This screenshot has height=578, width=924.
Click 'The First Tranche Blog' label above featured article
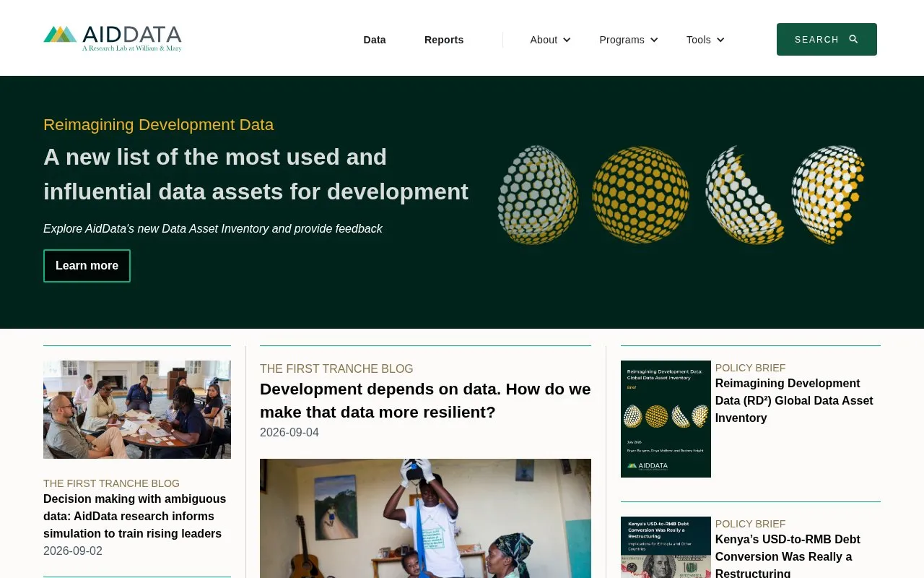coord(336,368)
